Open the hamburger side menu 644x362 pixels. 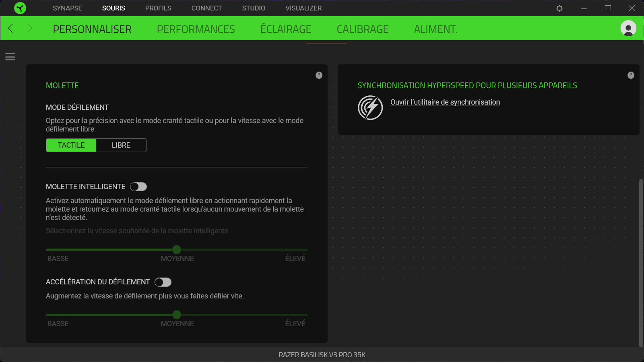click(10, 57)
